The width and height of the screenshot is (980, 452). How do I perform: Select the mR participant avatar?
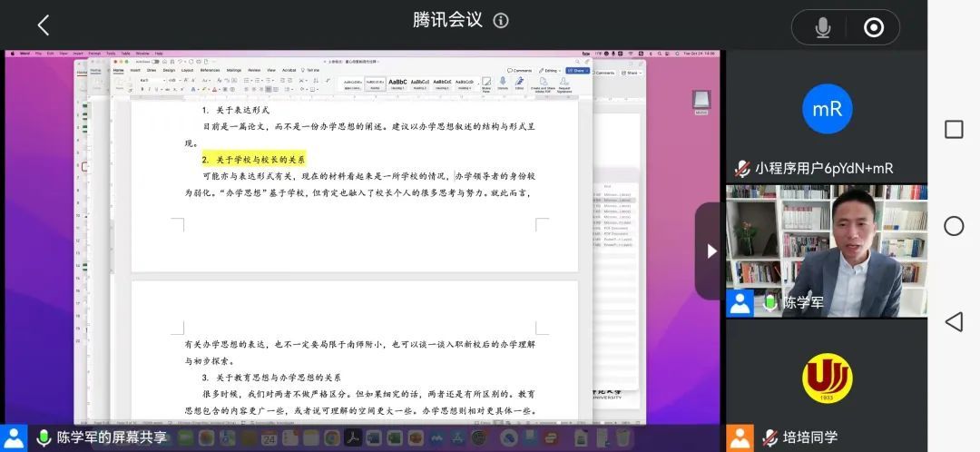tap(827, 109)
